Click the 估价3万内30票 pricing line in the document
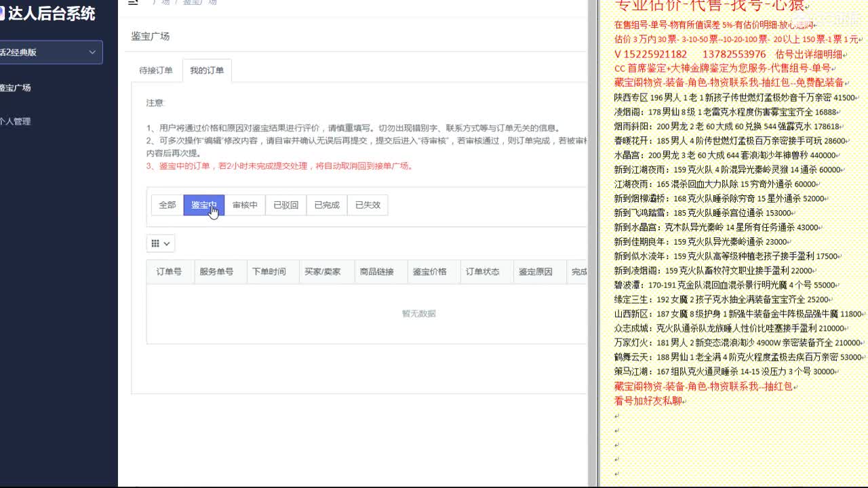868x488 pixels. point(737,39)
